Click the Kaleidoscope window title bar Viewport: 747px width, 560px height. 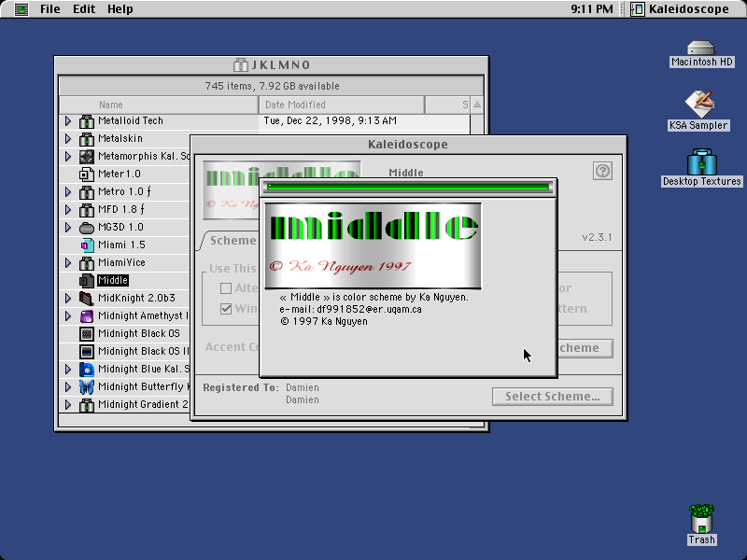click(x=408, y=145)
